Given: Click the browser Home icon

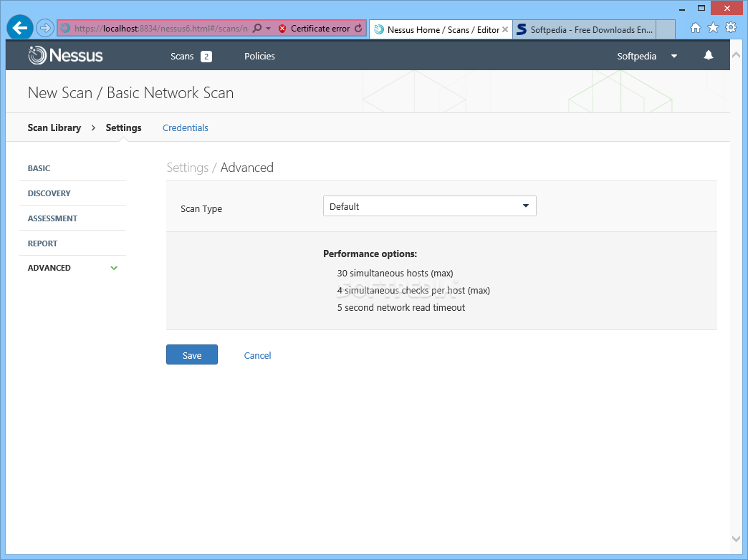Looking at the screenshot, I should pos(696,28).
